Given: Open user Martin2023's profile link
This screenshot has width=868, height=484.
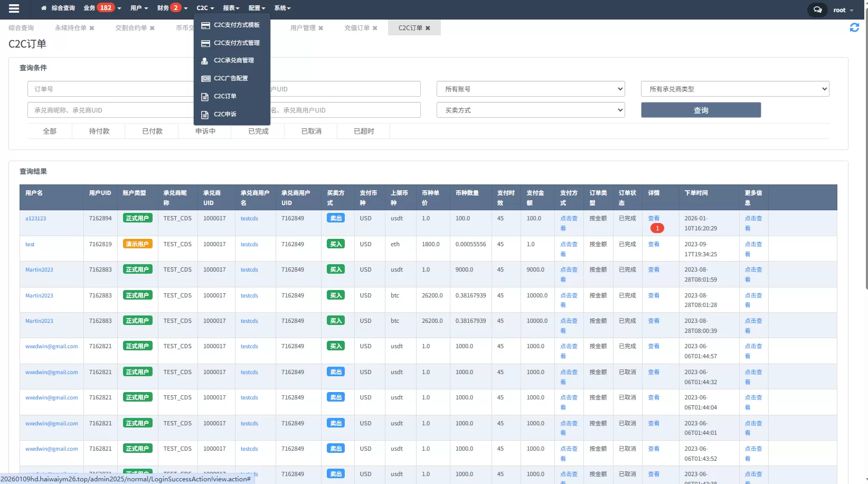Looking at the screenshot, I should (x=39, y=269).
